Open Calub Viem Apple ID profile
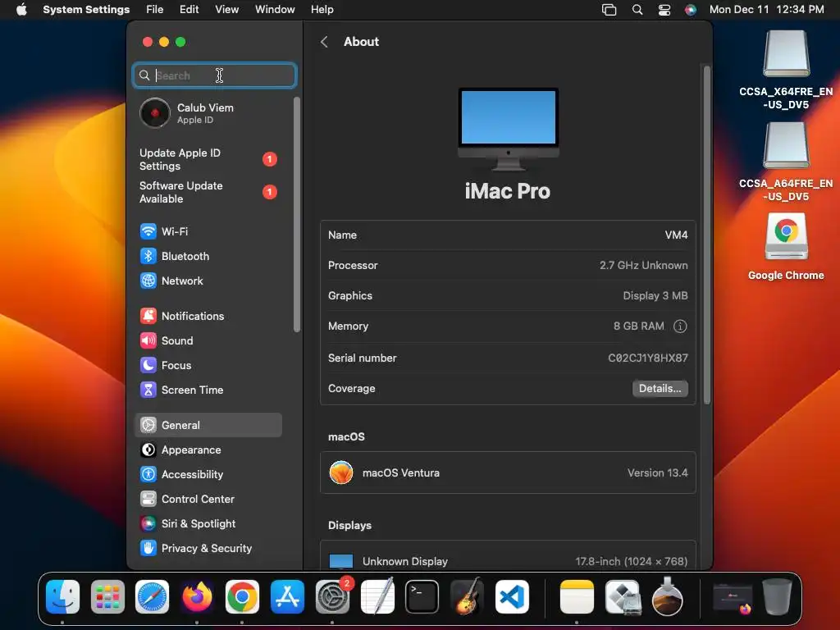Image resolution: width=840 pixels, height=630 pixels. click(208, 113)
